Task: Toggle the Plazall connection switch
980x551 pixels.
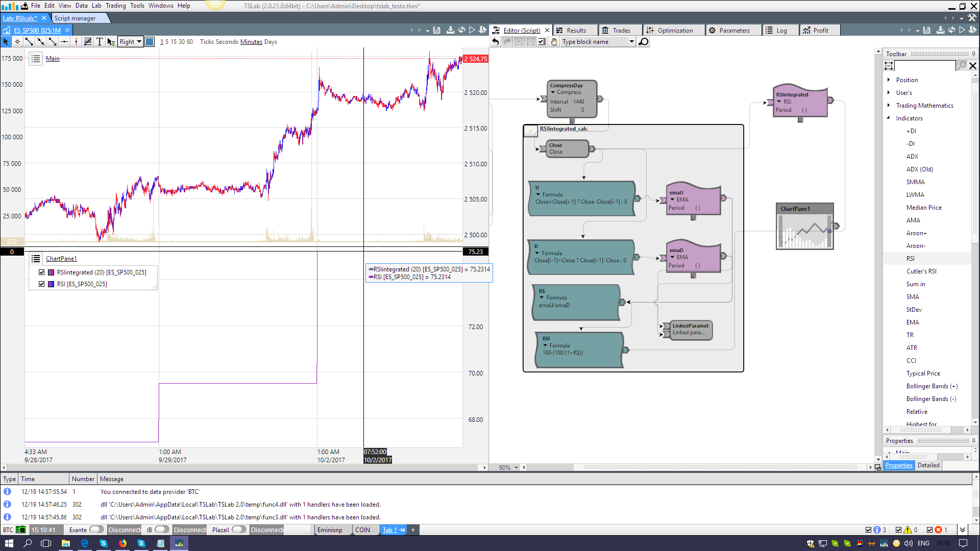Action: pyautogui.click(x=238, y=530)
